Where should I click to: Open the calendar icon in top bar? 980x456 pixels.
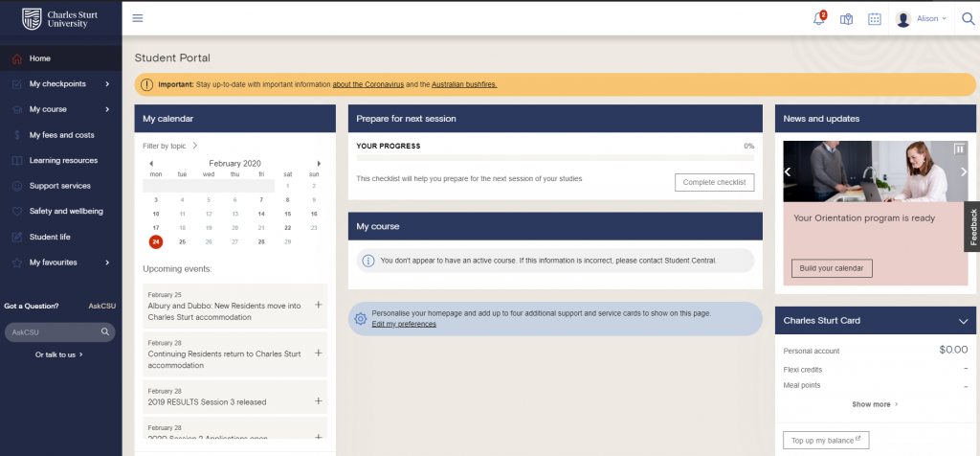(875, 19)
